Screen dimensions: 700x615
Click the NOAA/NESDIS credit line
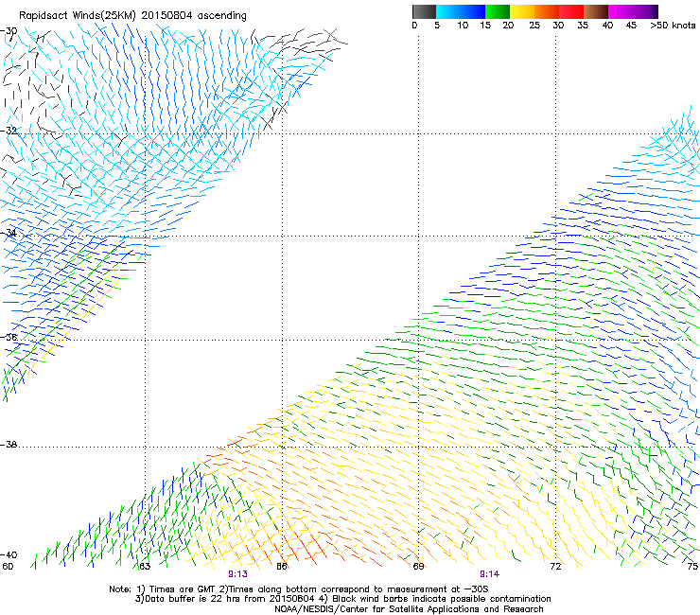409,609
